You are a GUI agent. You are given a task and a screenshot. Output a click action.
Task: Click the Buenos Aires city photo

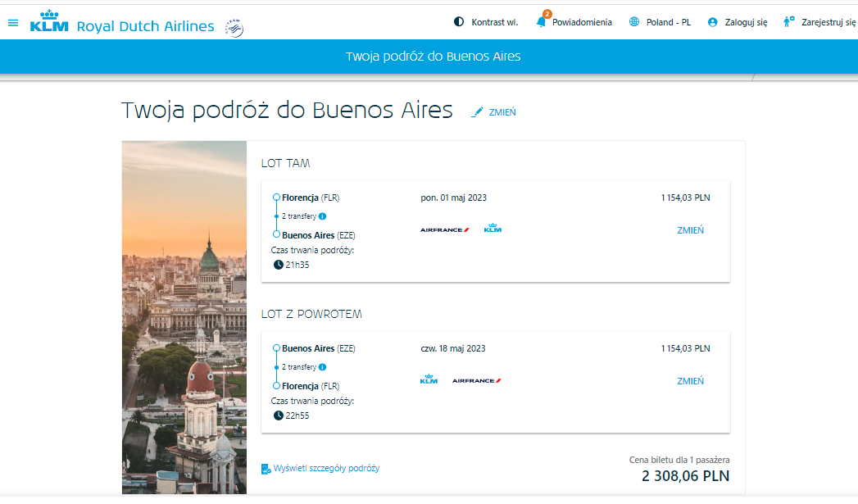[x=184, y=317]
